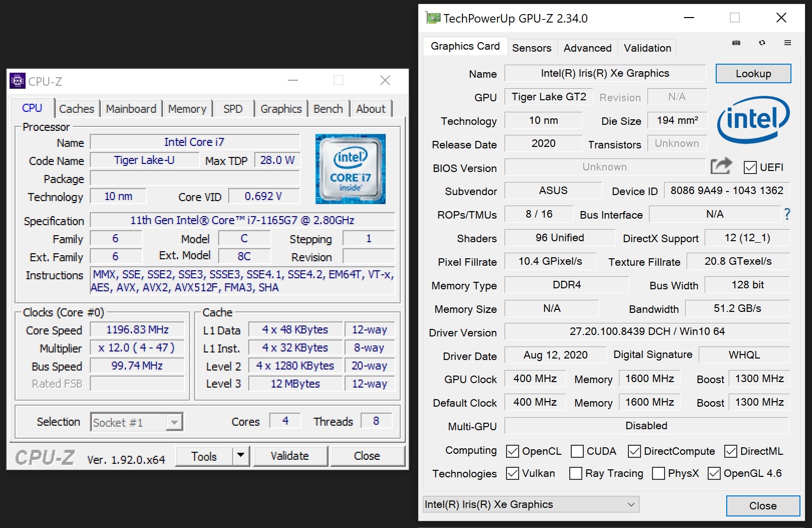Switch to the Advanced tab in GPU-Z
This screenshot has height=528, width=812.
(x=587, y=48)
